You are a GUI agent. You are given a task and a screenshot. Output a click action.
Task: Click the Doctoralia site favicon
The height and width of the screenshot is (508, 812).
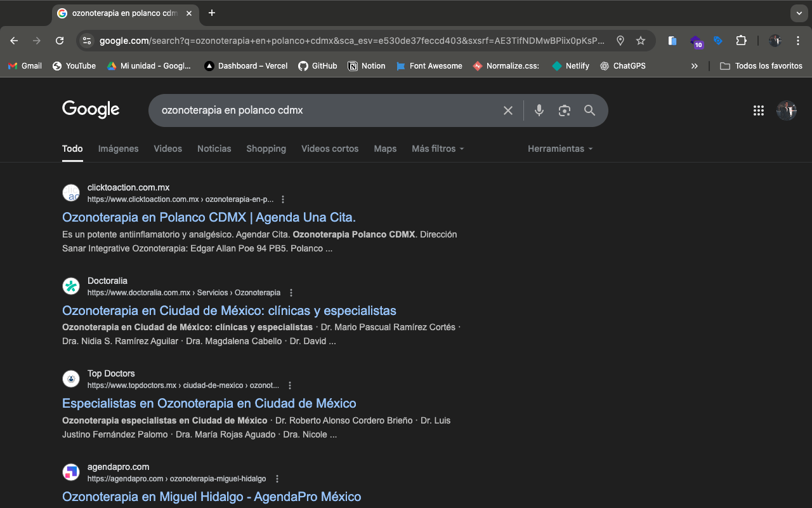point(71,286)
